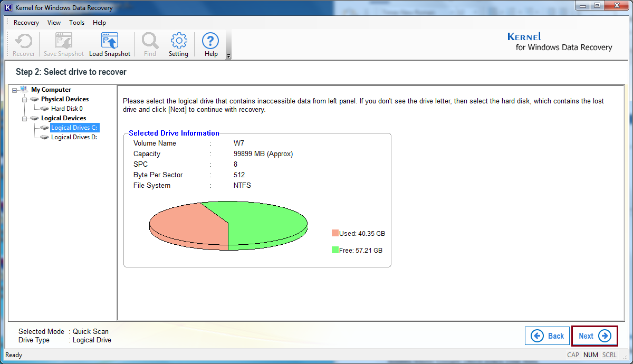Viewport: 633px width, 364px height.
Task: Minimize the application window
Action: pos(582,5)
